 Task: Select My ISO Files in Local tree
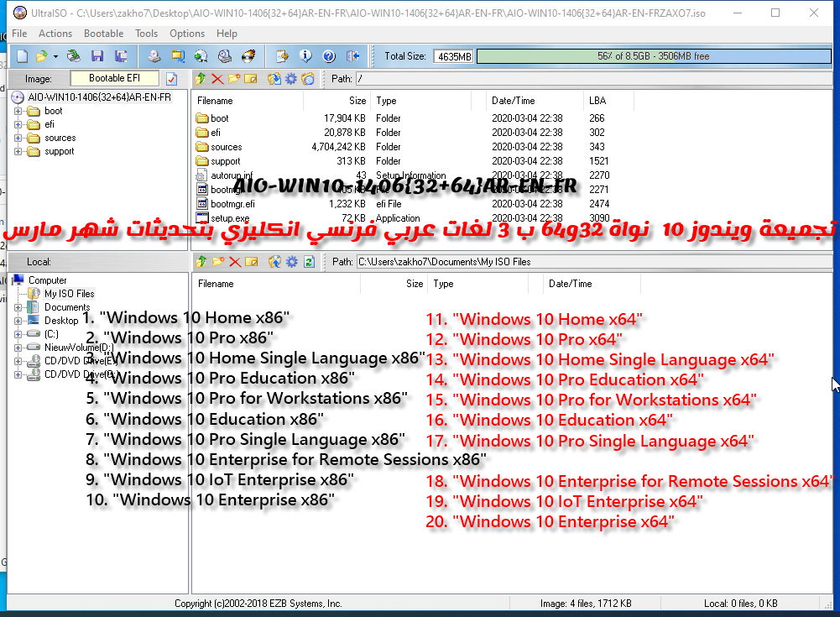pyautogui.click(x=69, y=294)
